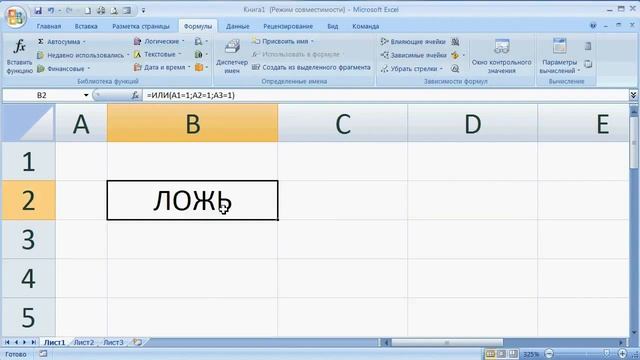640x360 pixels.
Task: Open the math and trig functions icon
Action: (x=201, y=54)
